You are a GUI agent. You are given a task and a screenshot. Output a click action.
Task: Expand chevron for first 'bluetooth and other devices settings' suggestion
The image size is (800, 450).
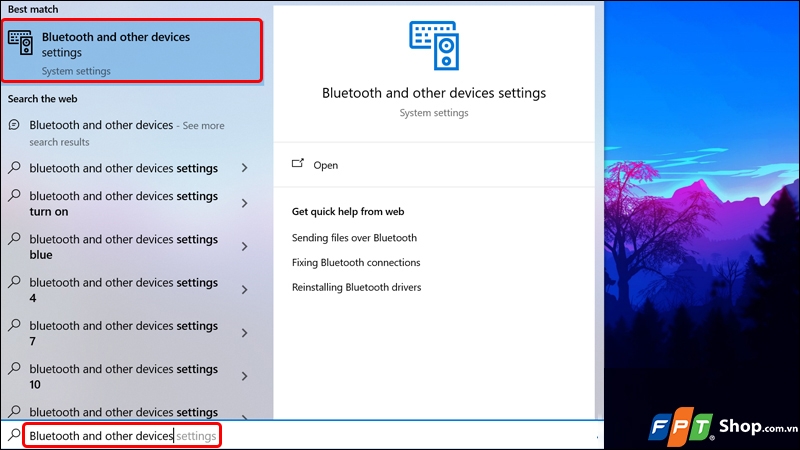[244, 168]
